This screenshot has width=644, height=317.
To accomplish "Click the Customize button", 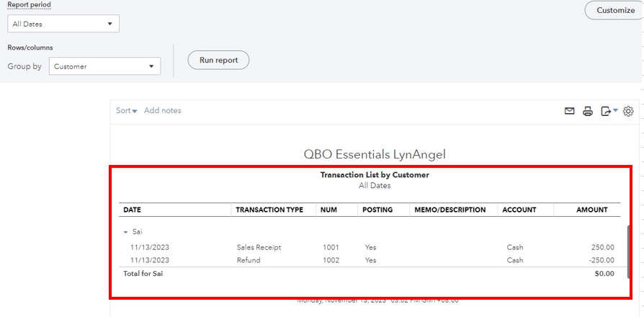I will click(x=615, y=10).
